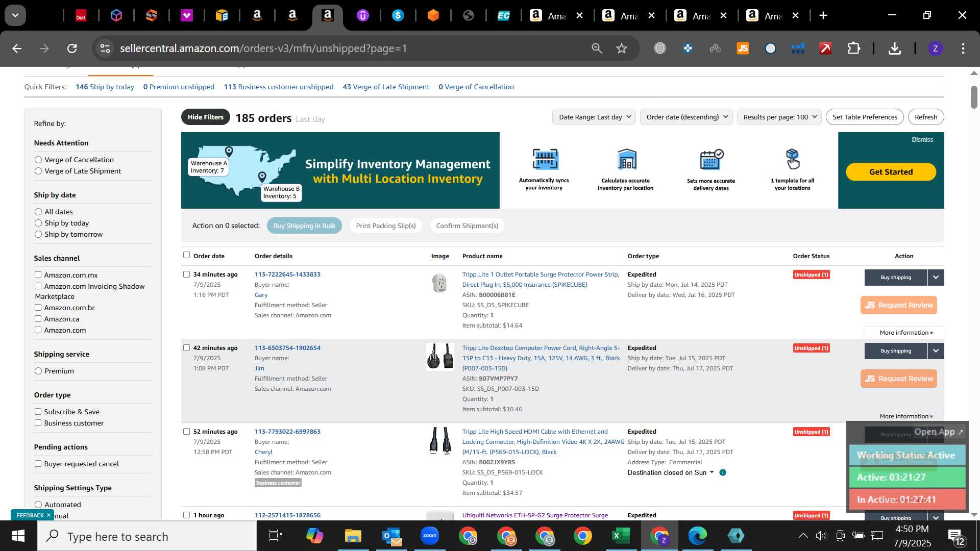Check Buyer requested cancel filter
This screenshot has height=551, width=980.
38,463
